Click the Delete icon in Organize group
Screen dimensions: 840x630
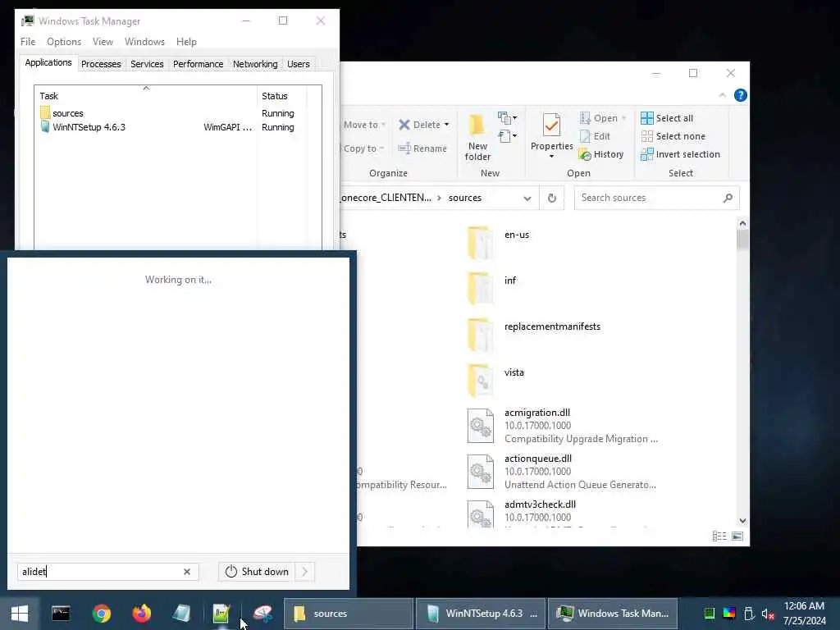(x=404, y=125)
